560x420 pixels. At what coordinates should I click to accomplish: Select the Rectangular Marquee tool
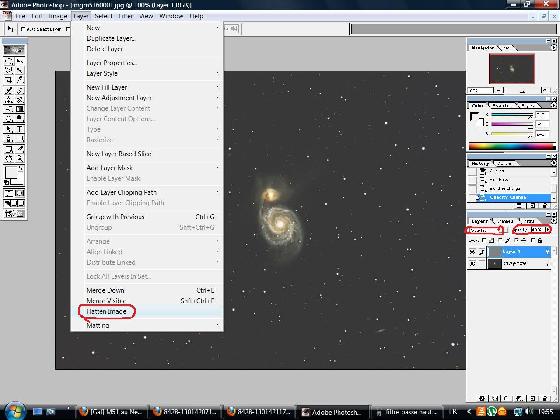coord(9,61)
